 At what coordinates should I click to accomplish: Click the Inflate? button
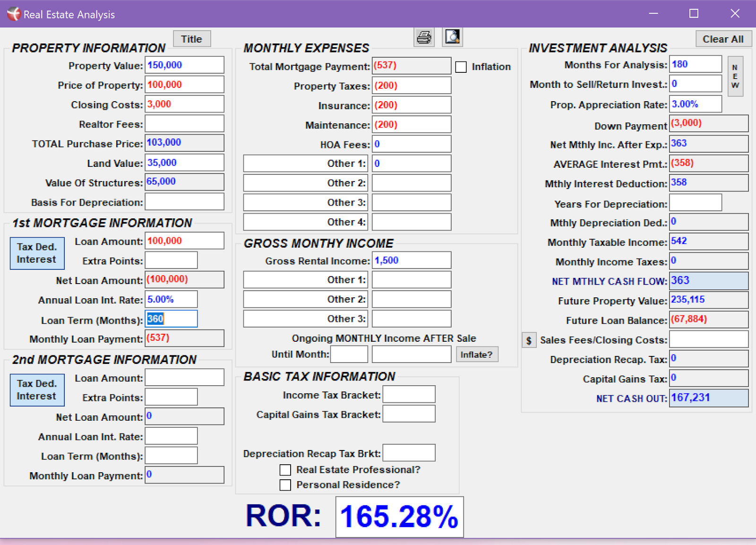(x=477, y=355)
